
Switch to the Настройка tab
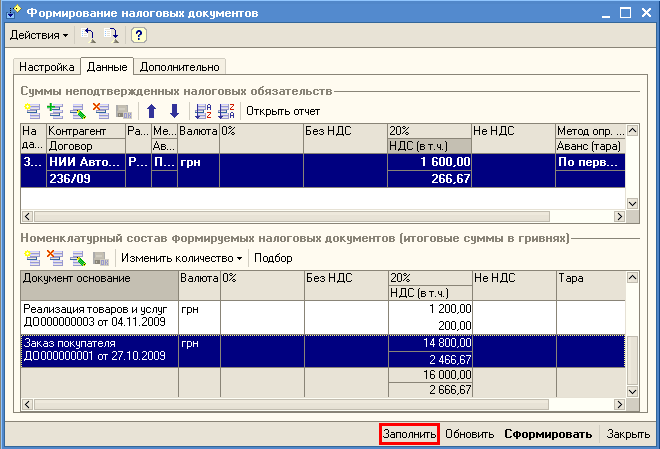47,67
